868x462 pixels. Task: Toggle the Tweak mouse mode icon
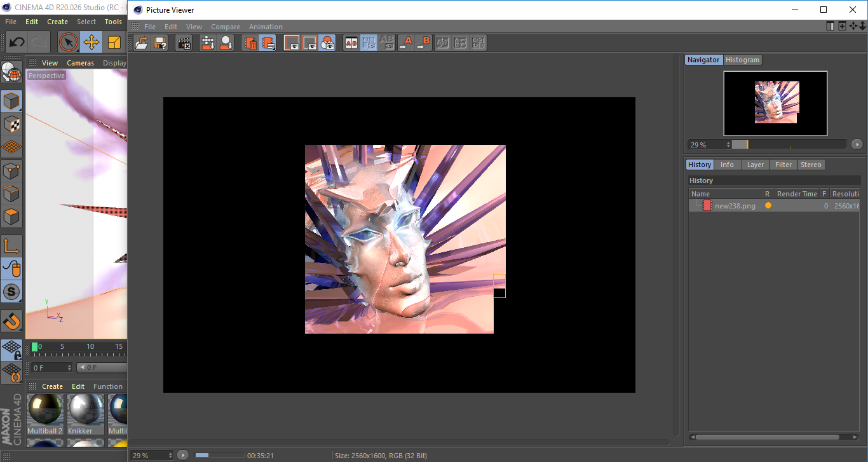[11, 269]
